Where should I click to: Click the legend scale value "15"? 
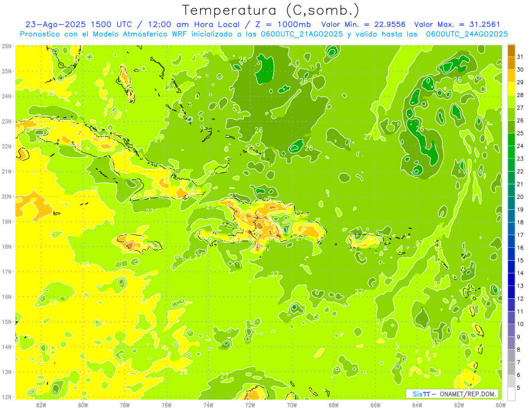(x=520, y=261)
